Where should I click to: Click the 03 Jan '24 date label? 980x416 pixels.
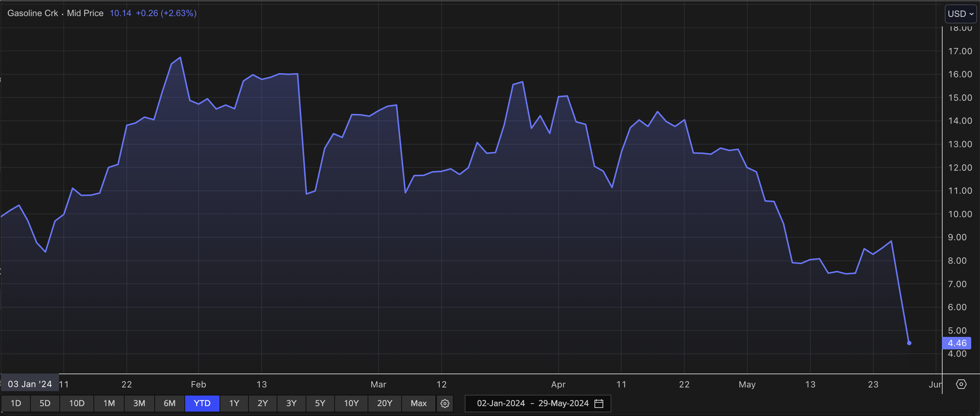point(30,384)
